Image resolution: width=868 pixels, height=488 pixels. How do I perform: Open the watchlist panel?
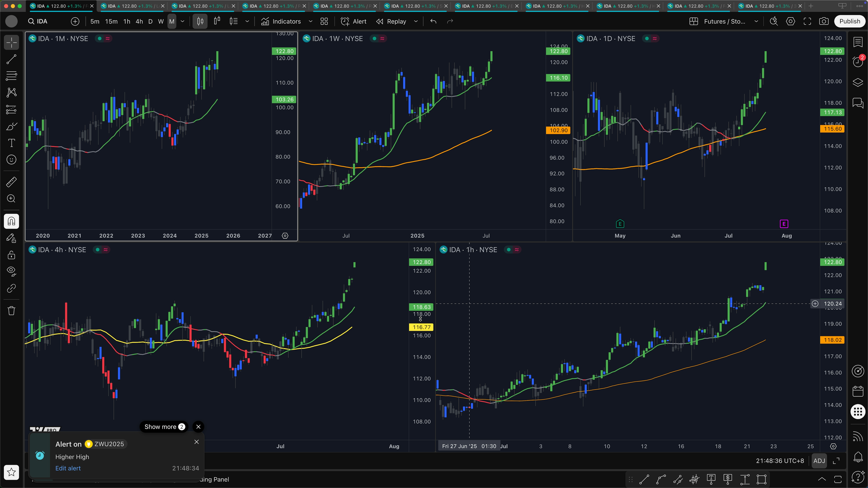[x=858, y=42]
